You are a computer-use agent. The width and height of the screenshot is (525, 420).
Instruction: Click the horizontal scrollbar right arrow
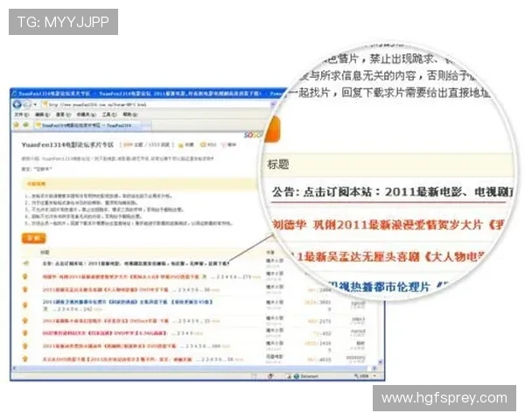374,368
